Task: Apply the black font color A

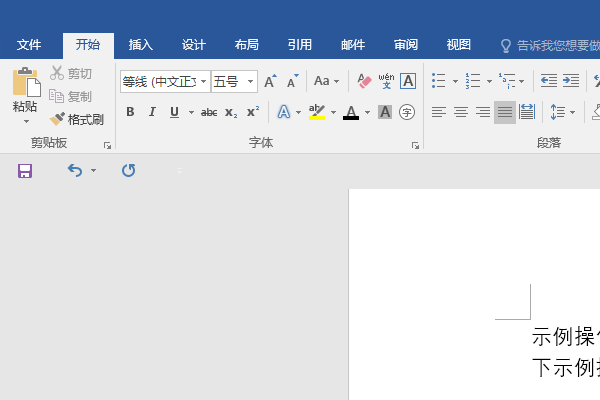Action: [x=351, y=112]
